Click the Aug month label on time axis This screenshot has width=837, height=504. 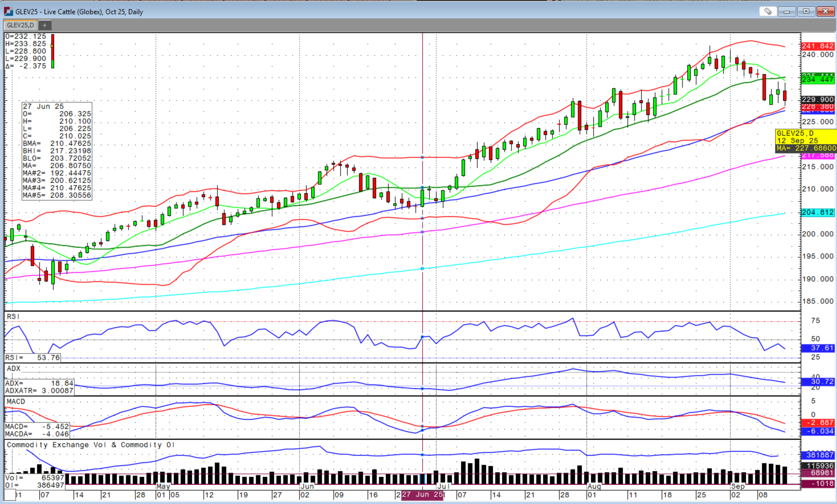pyautogui.click(x=594, y=486)
